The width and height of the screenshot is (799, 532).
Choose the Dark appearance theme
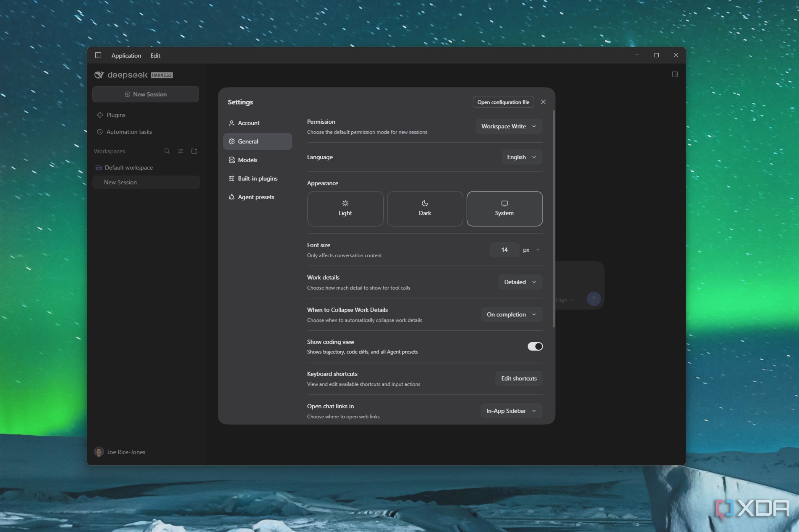[425, 209]
